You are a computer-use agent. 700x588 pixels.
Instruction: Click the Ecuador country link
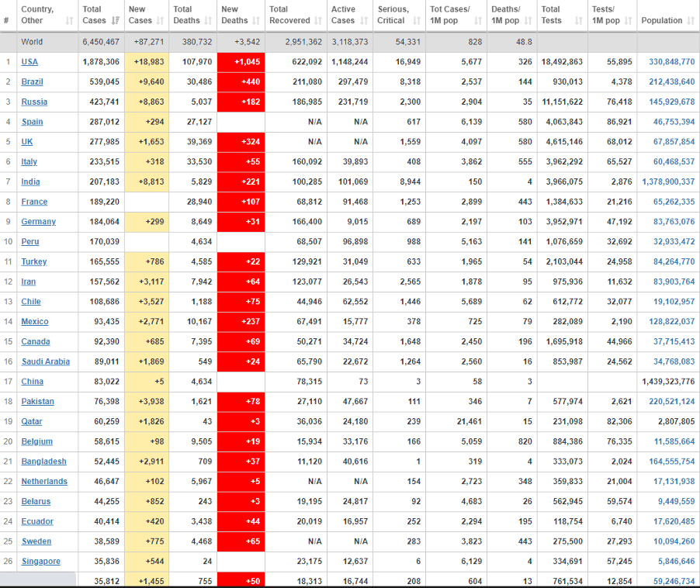tap(37, 521)
